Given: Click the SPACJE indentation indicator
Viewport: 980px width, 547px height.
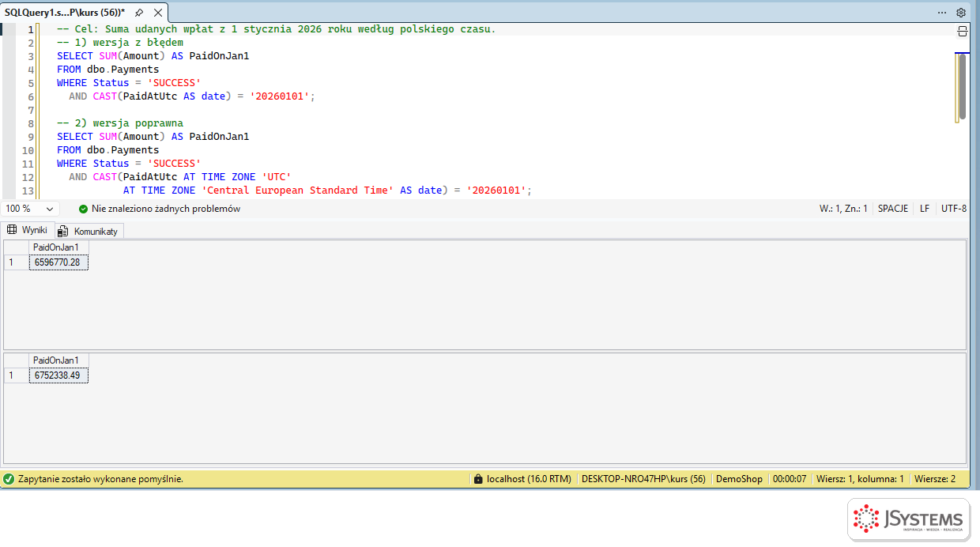Looking at the screenshot, I should click(x=893, y=209).
